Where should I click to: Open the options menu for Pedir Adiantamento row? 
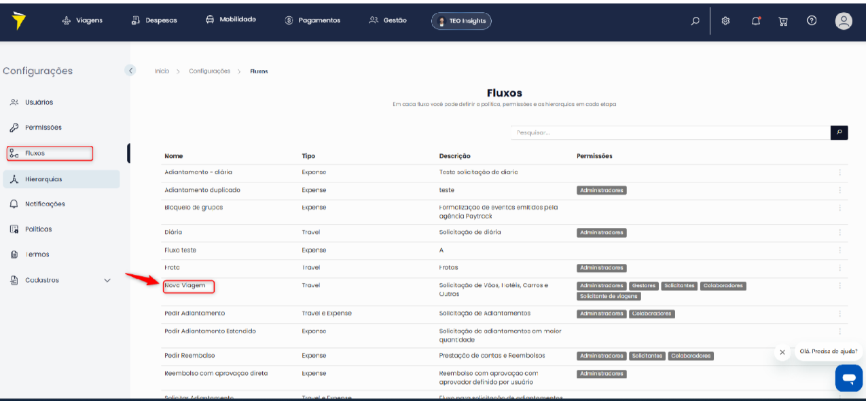pyautogui.click(x=839, y=313)
